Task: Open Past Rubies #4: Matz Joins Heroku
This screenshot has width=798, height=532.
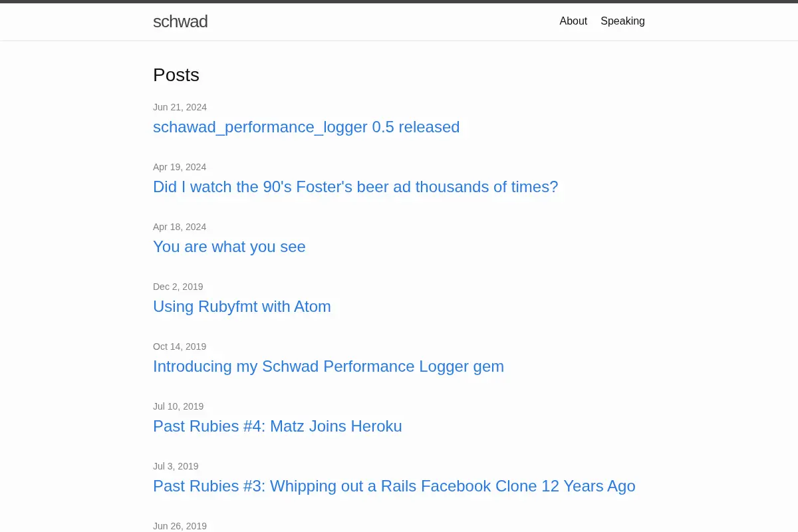Action: click(x=277, y=426)
